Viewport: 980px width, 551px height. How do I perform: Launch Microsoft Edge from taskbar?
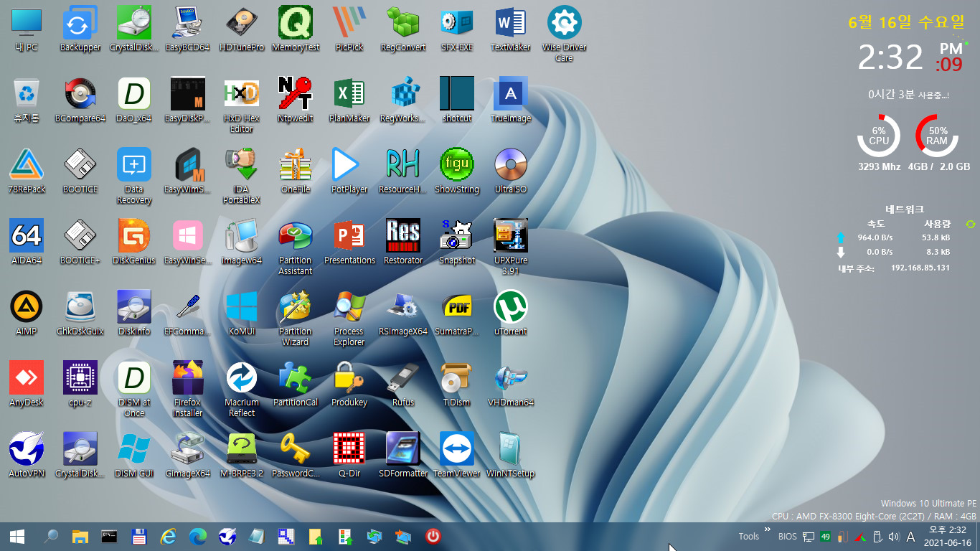197,536
